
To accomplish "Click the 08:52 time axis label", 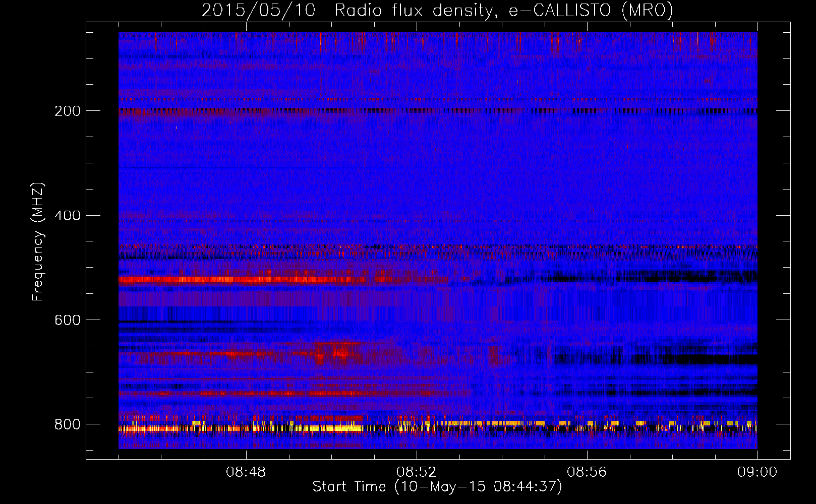I will click(x=417, y=472).
